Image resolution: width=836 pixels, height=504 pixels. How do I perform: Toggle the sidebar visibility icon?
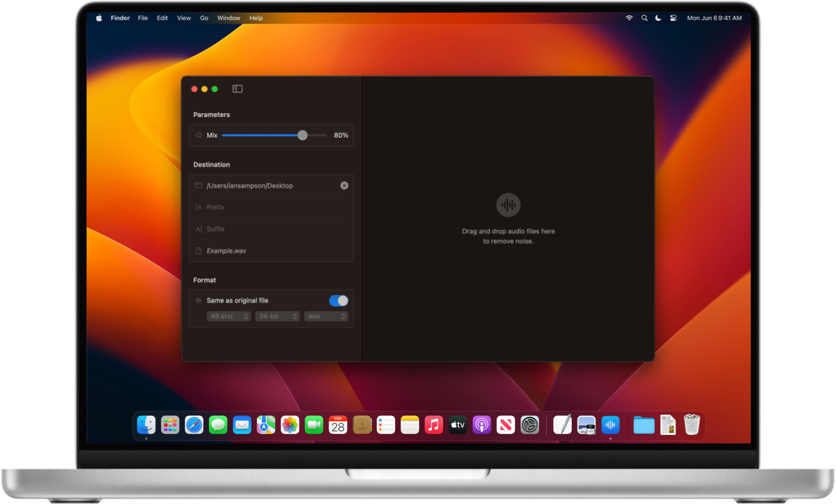[238, 88]
